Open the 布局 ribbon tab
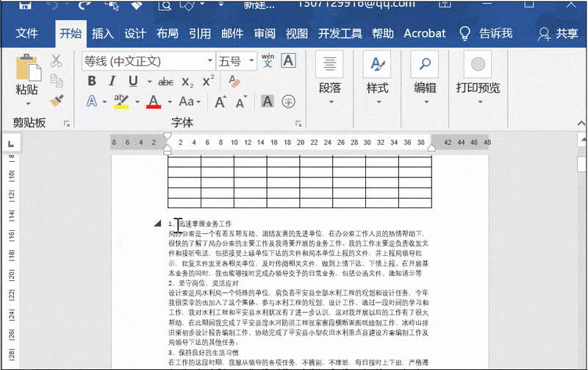This screenshot has height=370, width=588. pos(167,33)
